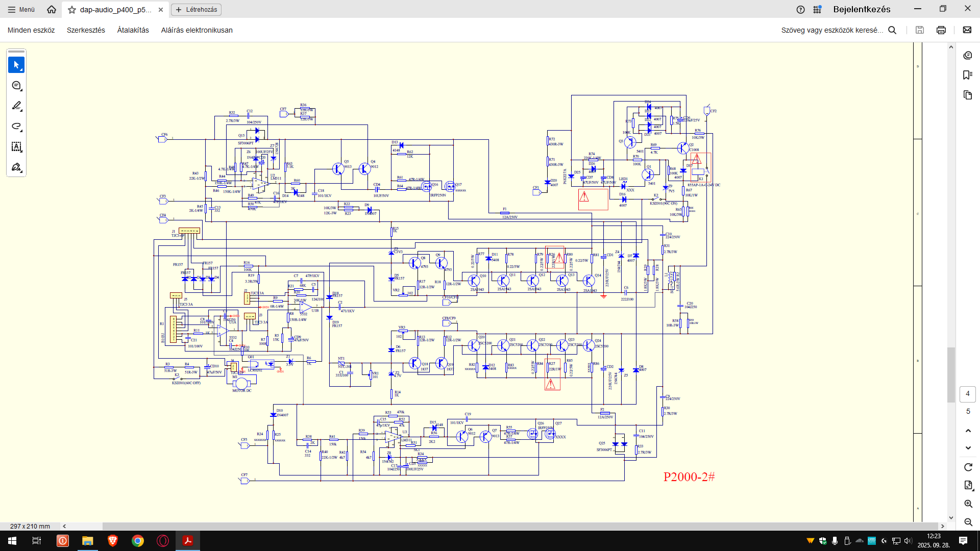Open the bookmarks panel icon
Viewport: 980px width, 551px height.
(x=967, y=75)
